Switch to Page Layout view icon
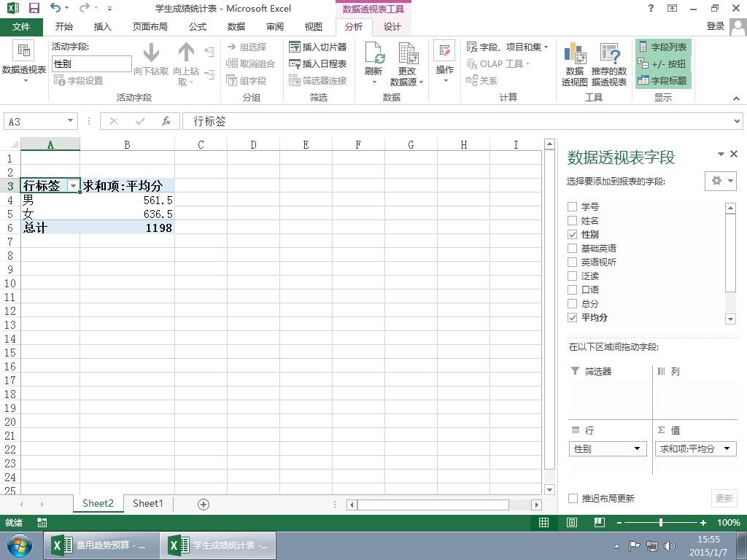The image size is (747, 560). [572, 523]
